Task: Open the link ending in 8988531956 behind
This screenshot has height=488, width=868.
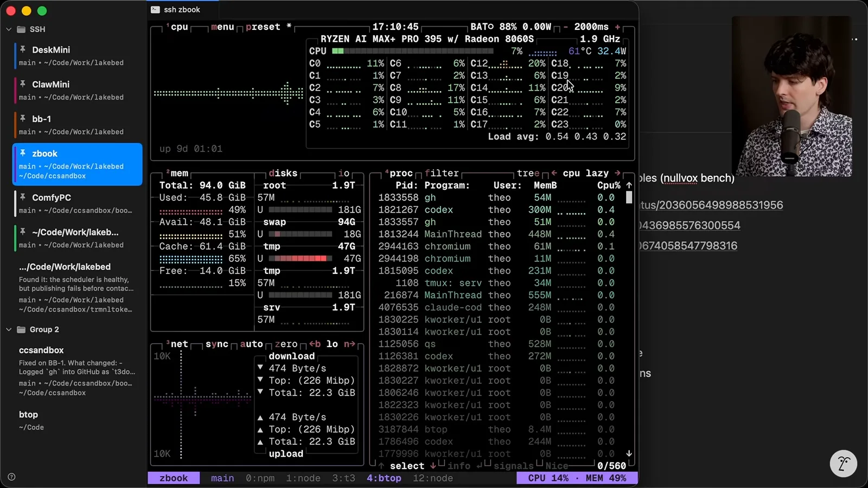Action: 711,205
